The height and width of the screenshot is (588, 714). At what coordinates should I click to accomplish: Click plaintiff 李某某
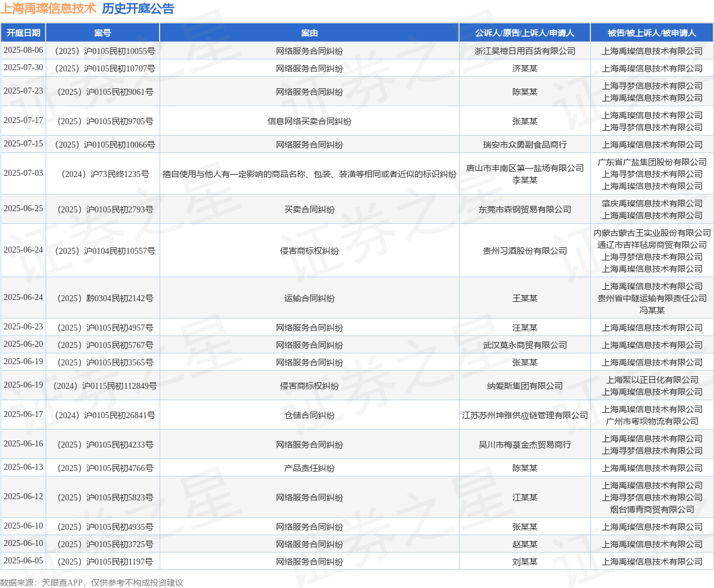tap(524, 180)
